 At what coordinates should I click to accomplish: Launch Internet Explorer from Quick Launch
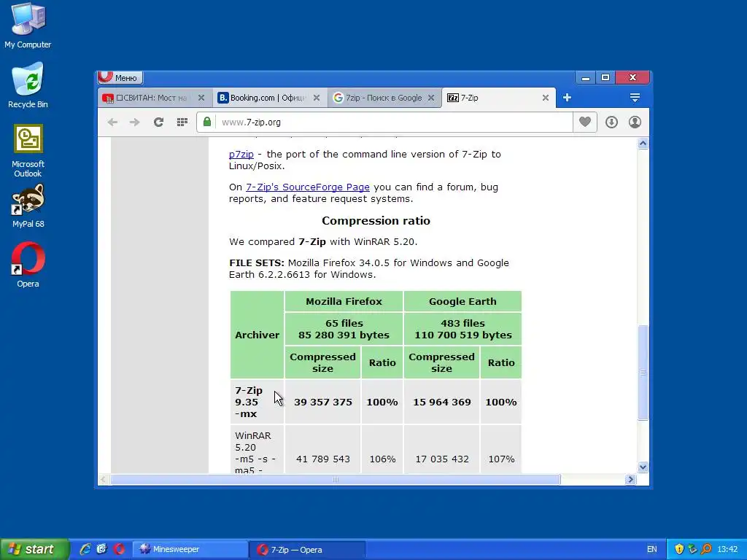[x=85, y=549]
